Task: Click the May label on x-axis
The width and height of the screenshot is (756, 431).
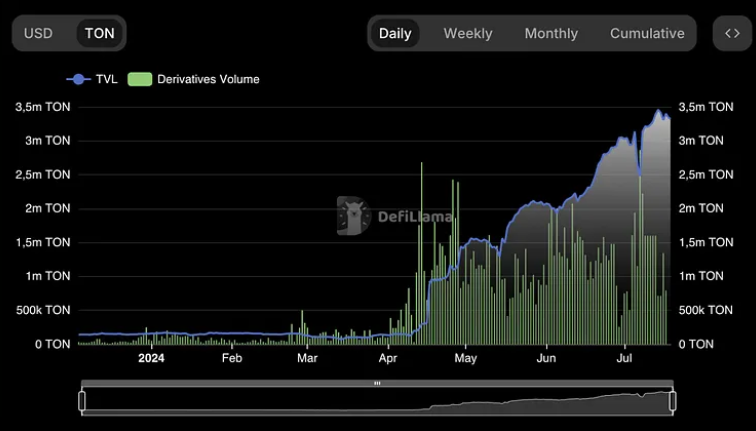Action: (x=465, y=358)
